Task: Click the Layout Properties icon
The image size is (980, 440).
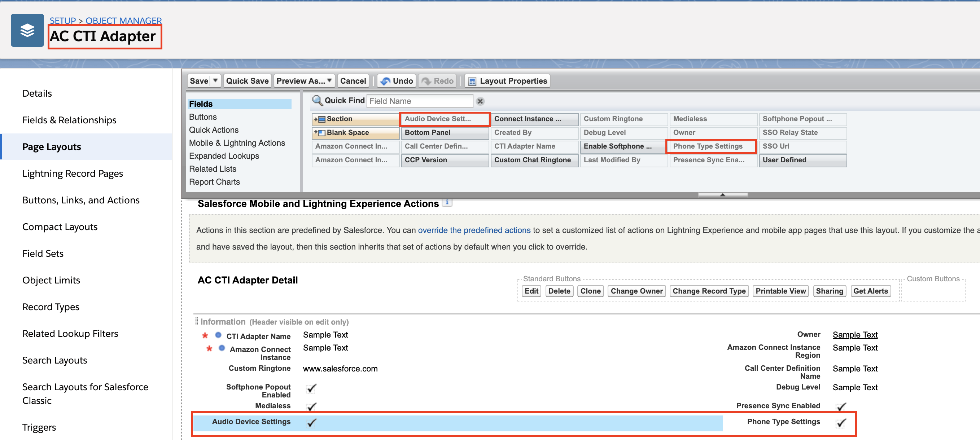Action: (x=472, y=81)
